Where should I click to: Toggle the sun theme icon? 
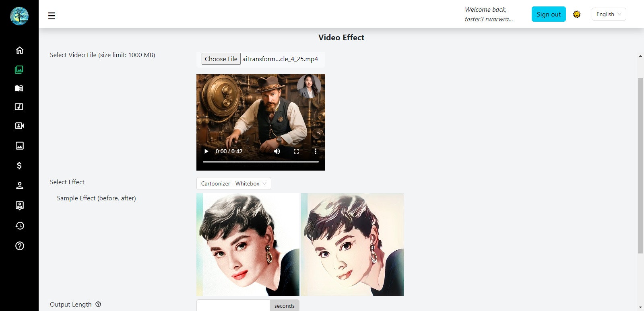coord(577,14)
